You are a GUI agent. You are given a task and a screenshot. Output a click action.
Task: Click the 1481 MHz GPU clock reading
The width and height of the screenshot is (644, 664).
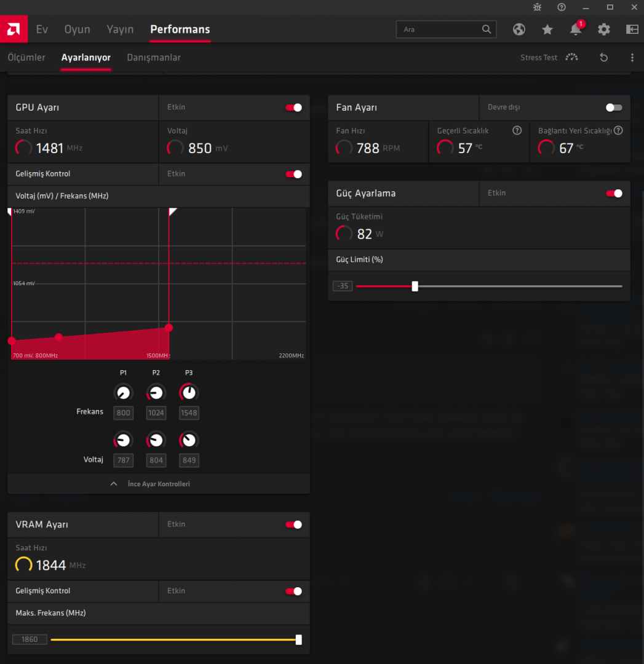tap(49, 148)
